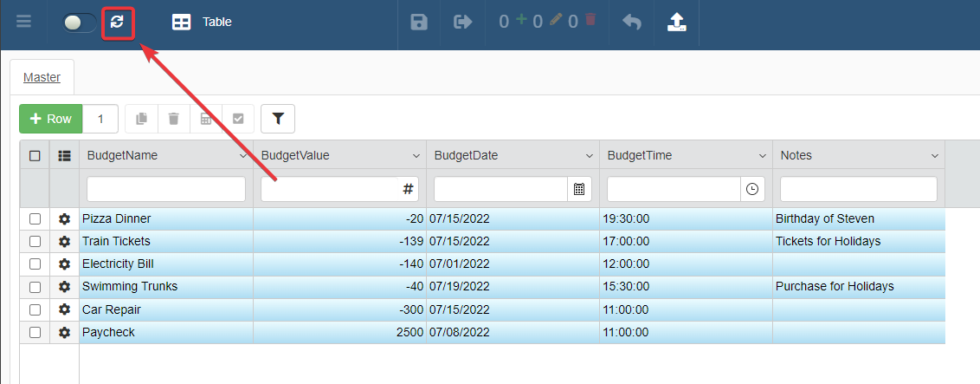Click the BudgetName filter input field
The width and height of the screenshot is (980, 384).
point(166,189)
